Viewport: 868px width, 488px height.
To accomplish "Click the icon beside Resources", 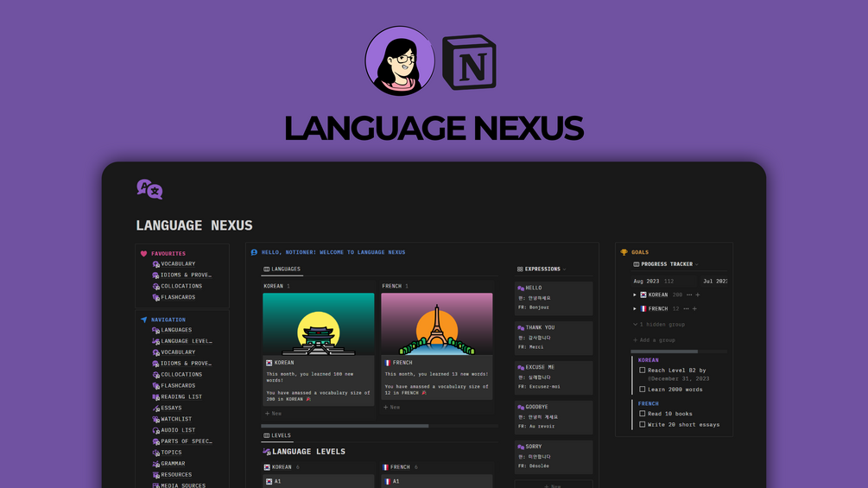I will pos(155,475).
